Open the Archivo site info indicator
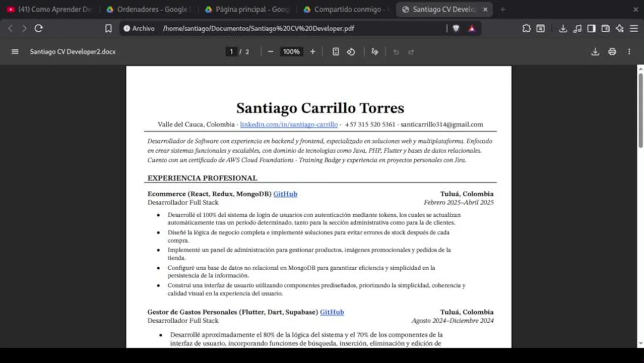This screenshot has width=644, height=363. coord(139,29)
